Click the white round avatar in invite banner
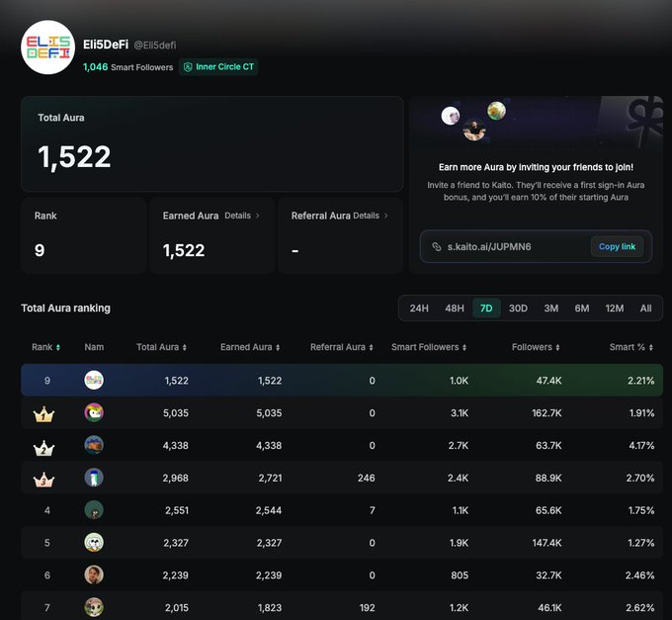The image size is (672, 620). tap(451, 116)
